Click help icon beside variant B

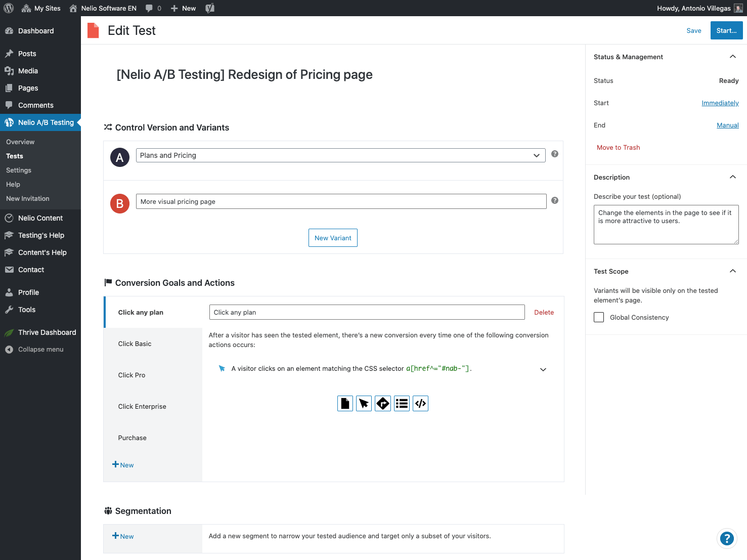coord(555,200)
